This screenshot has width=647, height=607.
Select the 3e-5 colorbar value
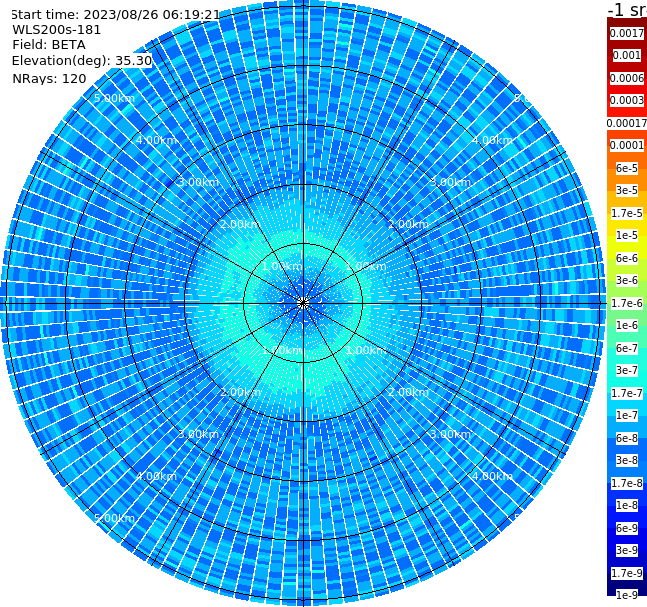pyautogui.click(x=627, y=190)
